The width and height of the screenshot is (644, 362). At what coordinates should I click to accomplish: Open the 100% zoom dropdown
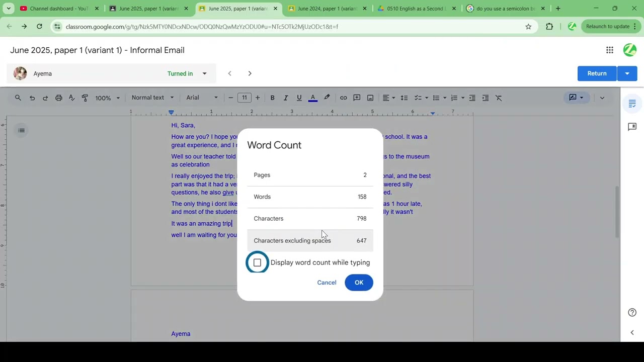tap(108, 98)
